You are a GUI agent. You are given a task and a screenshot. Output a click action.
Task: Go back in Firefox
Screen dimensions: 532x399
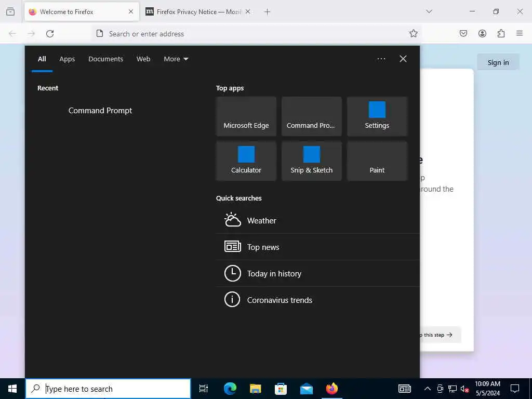(x=12, y=34)
